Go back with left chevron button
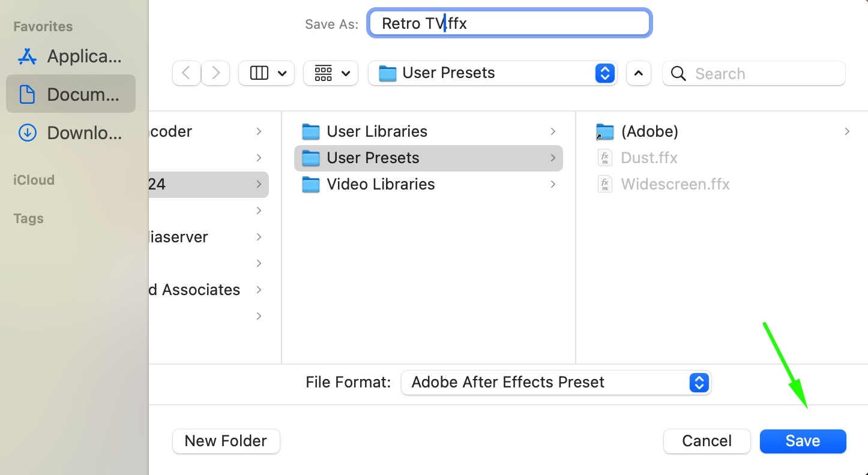This screenshot has height=475, width=868. tap(187, 73)
